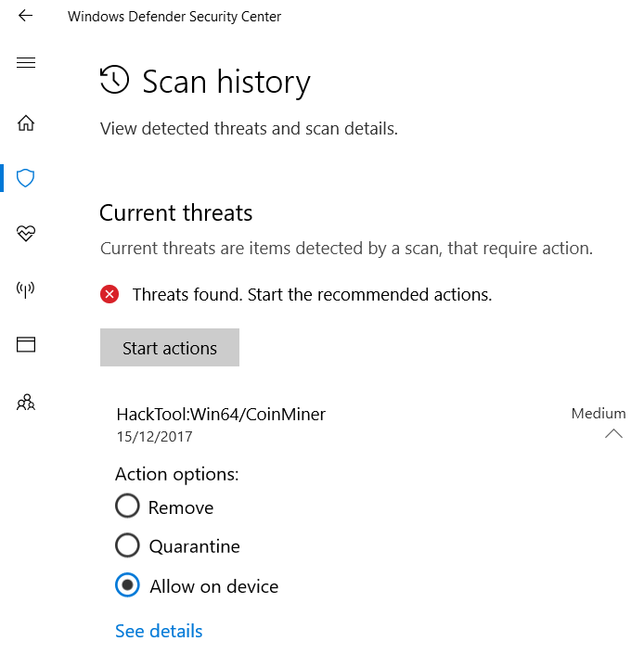Click the Medium severity label
The height and width of the screenshot is (654, 644).
point(599,414)
